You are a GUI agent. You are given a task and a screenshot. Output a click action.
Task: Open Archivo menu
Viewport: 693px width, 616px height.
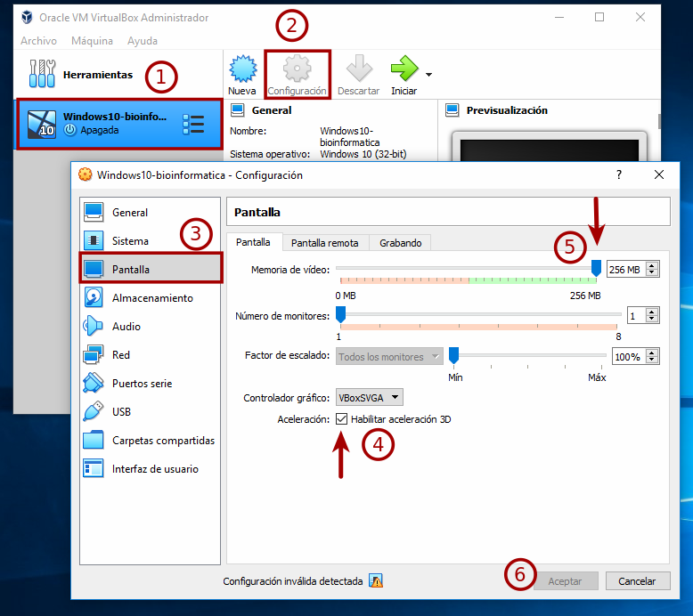click(x=38, y=41)
